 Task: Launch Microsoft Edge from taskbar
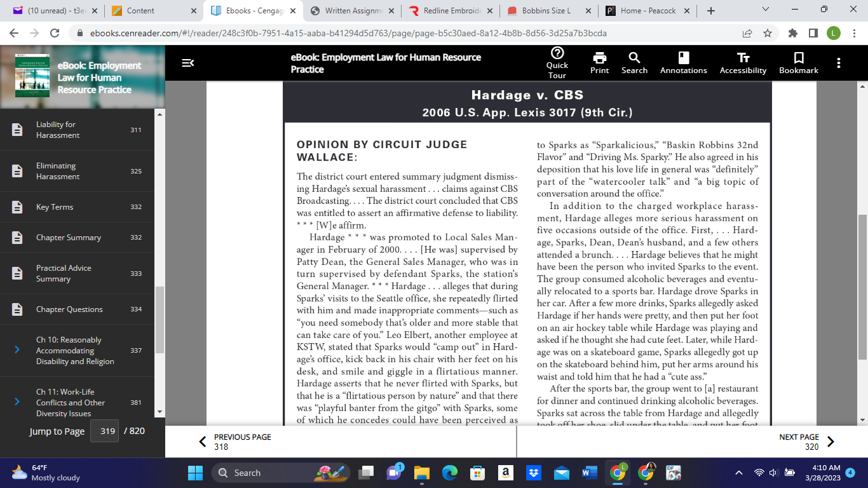[x=450, y=473]
